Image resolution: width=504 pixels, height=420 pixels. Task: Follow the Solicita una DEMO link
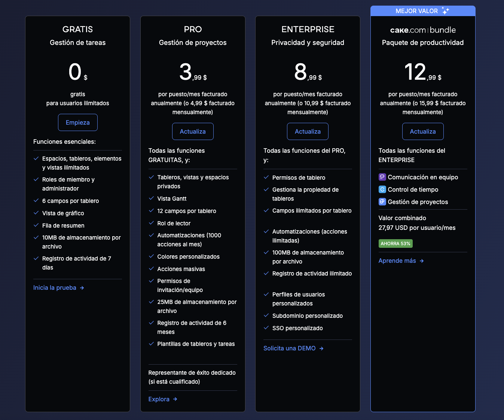[289, 349]
